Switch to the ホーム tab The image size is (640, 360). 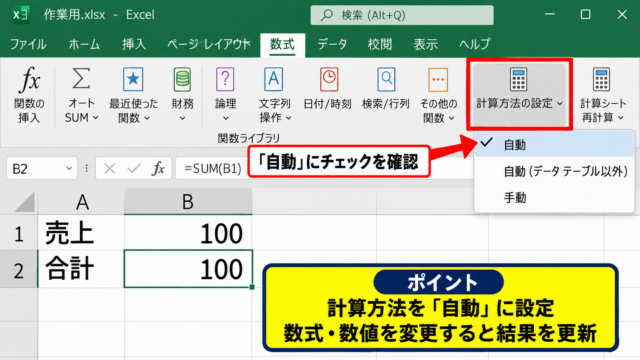click(x=84, y=44)
